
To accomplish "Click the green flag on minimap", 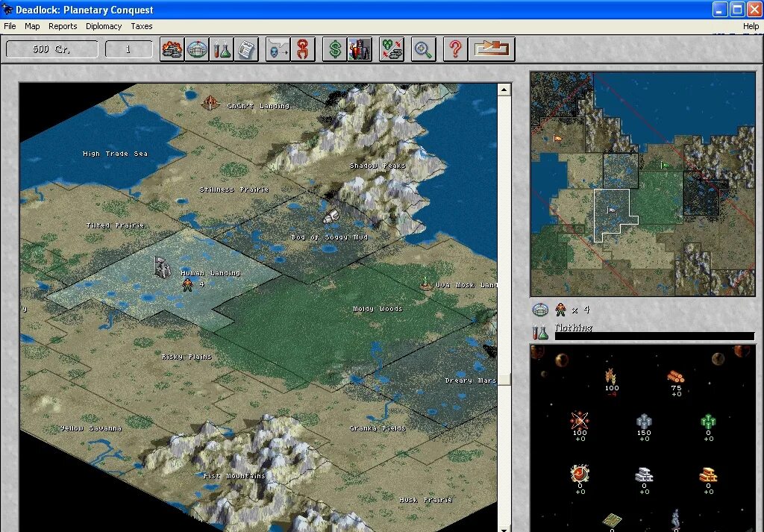I will [664, 166].
